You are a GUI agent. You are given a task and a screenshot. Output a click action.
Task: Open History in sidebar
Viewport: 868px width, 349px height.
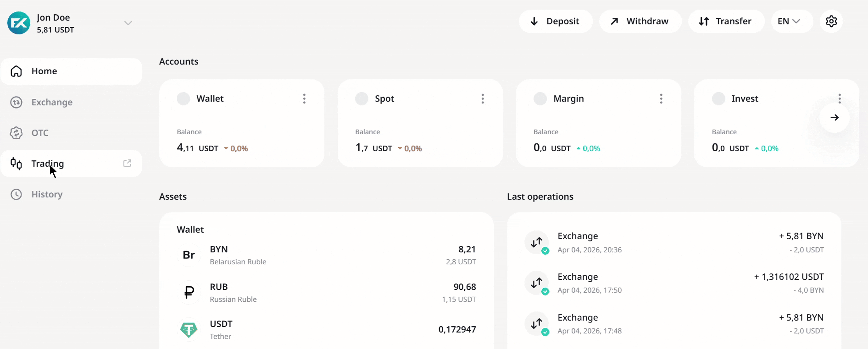click(x=47, y=194)
